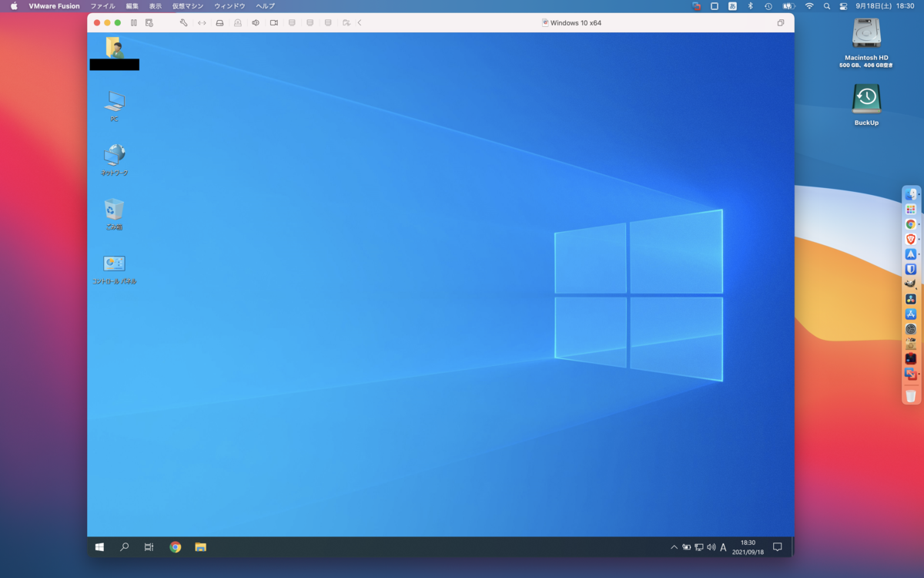This screenshot has height=578, width=924.
Task: Open Trash in the Dock
Action: (911, 396)
